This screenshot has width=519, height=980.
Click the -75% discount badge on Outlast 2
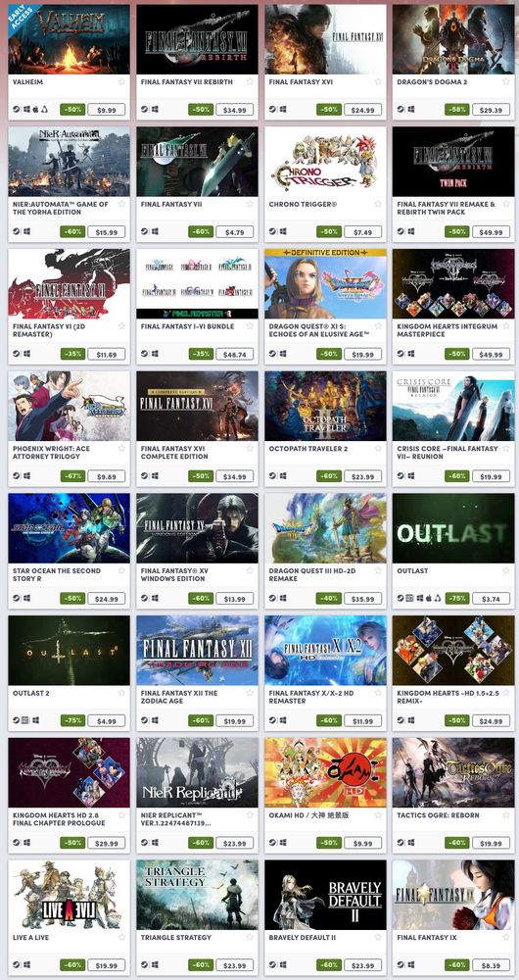click(x=72, y=720)
